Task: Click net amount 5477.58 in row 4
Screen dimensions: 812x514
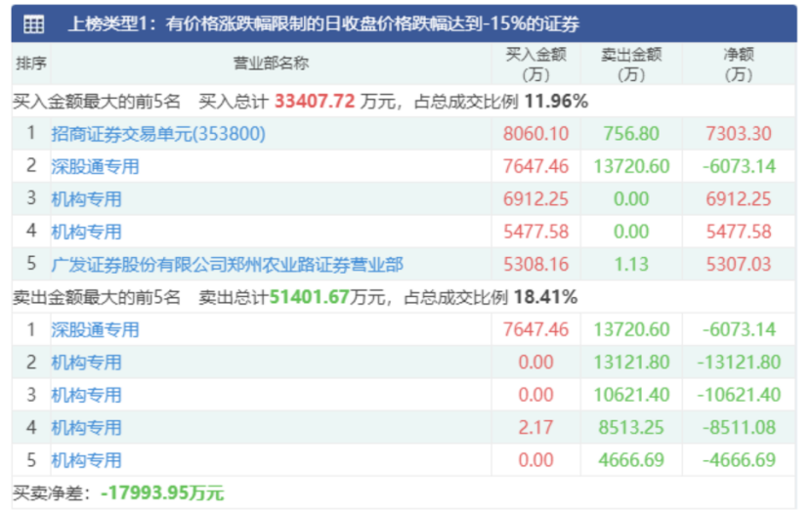Action: (739, 232)
